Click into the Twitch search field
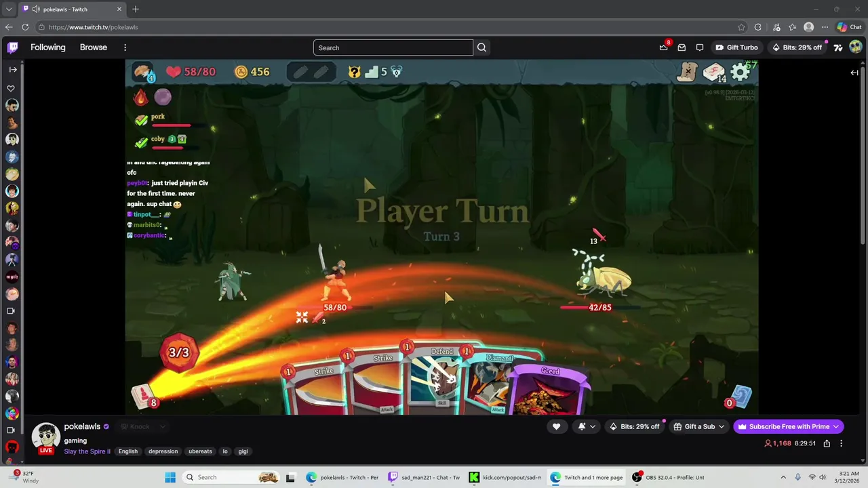The height and width of the screenshot is (488, 868). 393,47
